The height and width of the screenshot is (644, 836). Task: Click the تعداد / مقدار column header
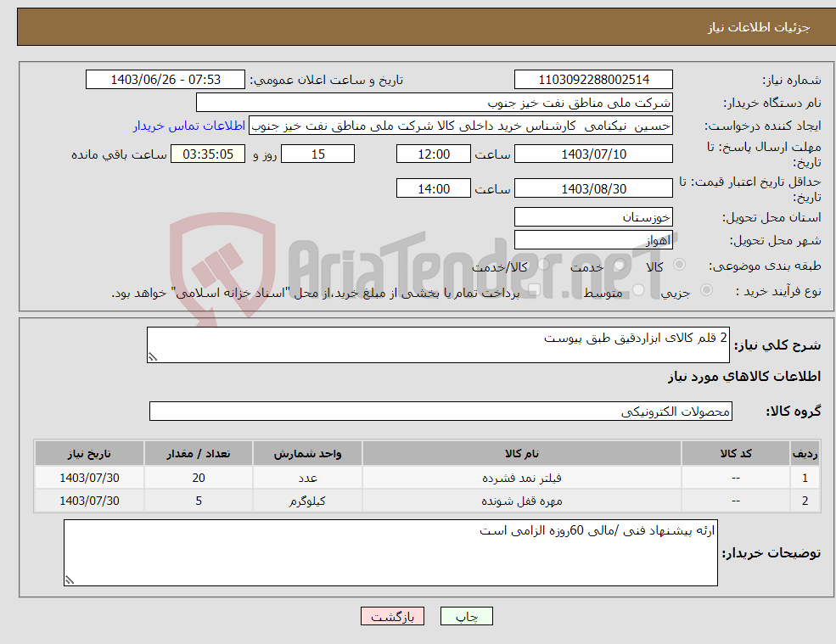tap(199, 454)
